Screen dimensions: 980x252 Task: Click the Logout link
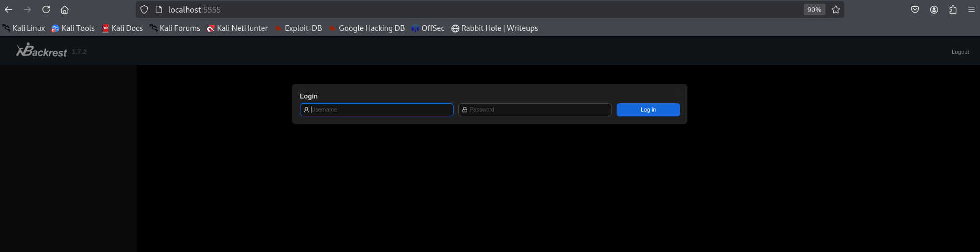(960, 52)
